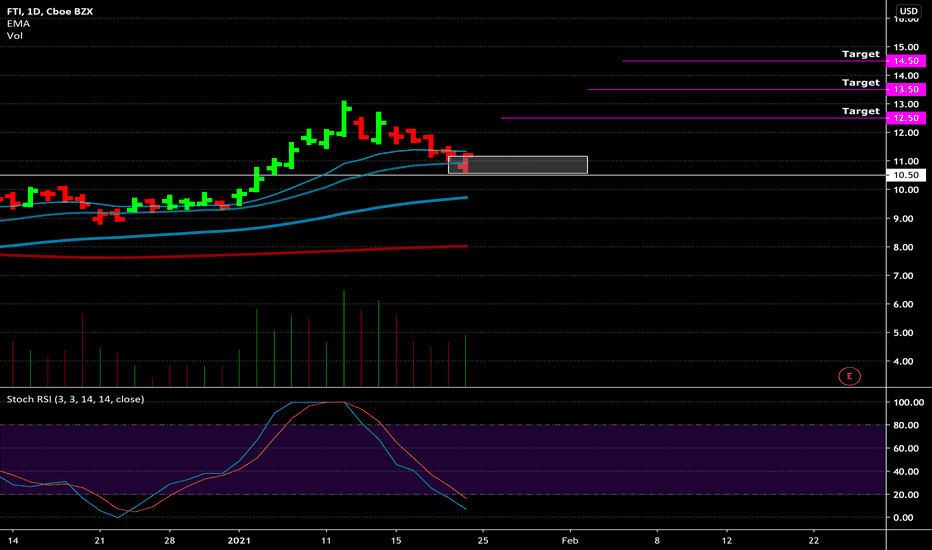Open Stoch RSI indicator legend
Image resolution: width=932 pixels, height=550 pixels.
(x=75, y=399)
